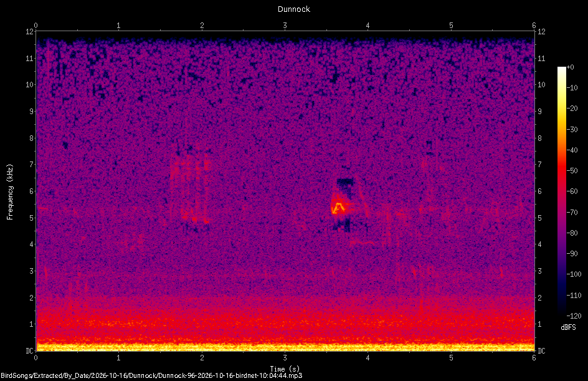The height and width of the screenshot is (381, 588).
Task: Click the "12" tick on the right frequency axis
Action: click(541, 32)
